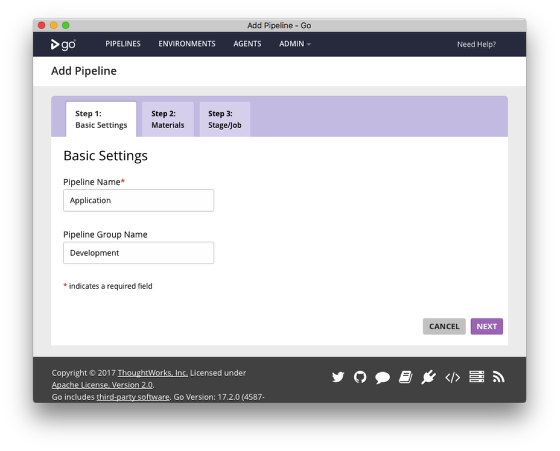The image size is (560, 451).
Task: Open the Twitter icon in footer
Action: pos(338,377)
